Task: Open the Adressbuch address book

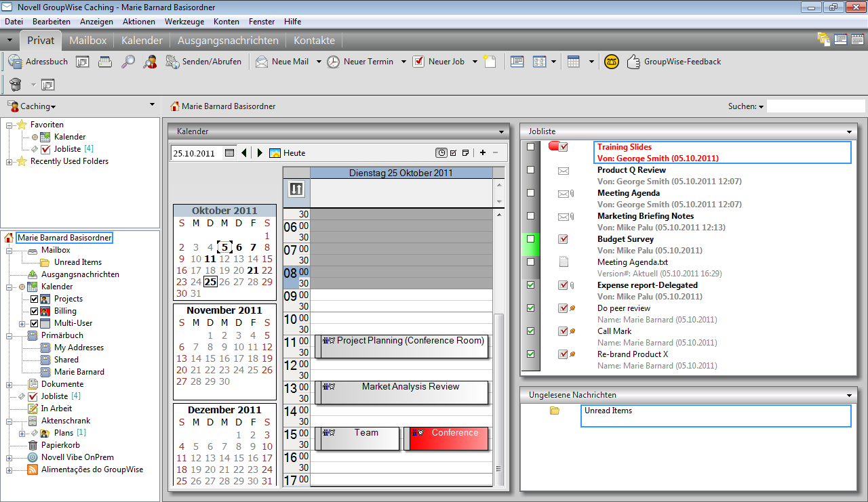Action: (38, 62)
